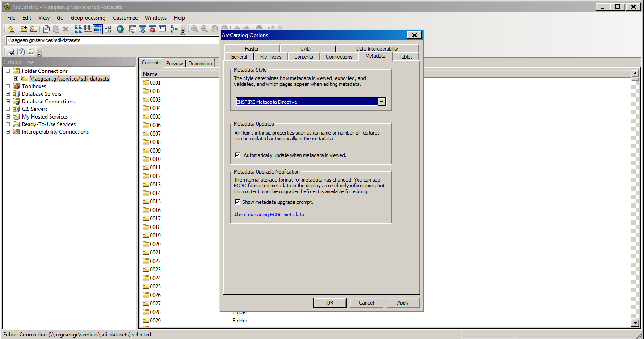Screen dimensions: 644x339
Task: Close the ArcCatalog Options dialog
Action: (414, 35)
